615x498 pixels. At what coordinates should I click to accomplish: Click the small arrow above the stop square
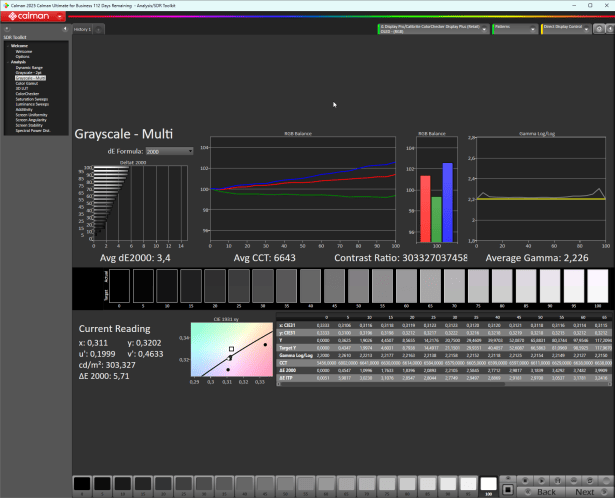(508, 479)
